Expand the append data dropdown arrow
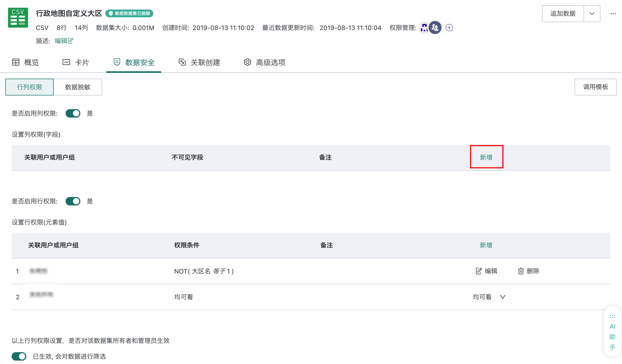 [x=592, y=14]
